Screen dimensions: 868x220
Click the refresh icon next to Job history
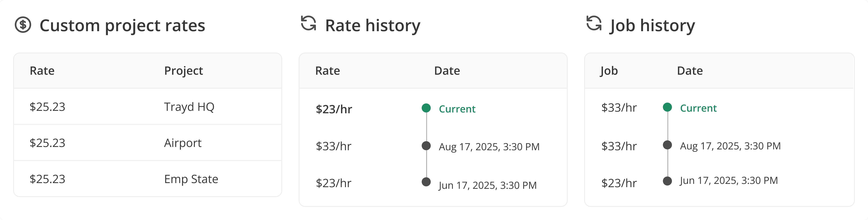(594, 23)
